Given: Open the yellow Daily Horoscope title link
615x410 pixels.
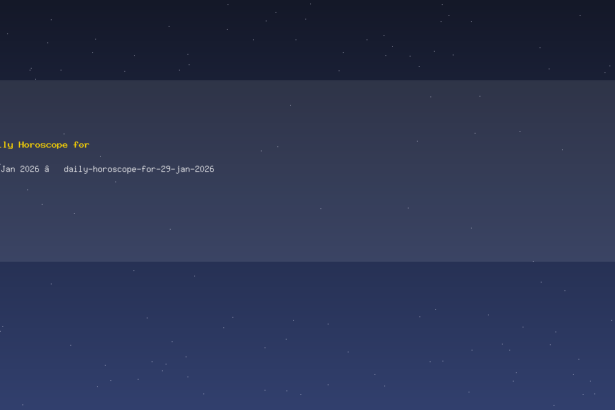Looking at the screenshot, I should click(45, 145).
